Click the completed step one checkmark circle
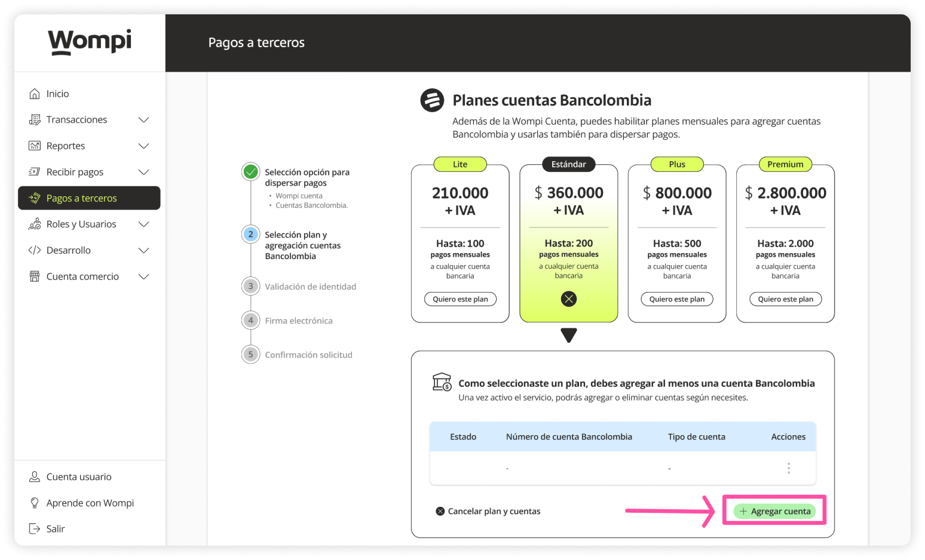Viewport: 925px width, 560px height. 251,172
